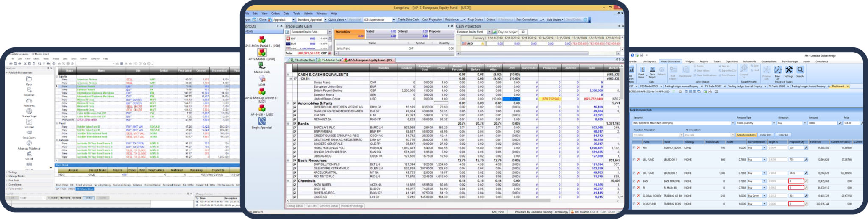This screenshot has height=219, width=868.
Task: Collapse the Basic Resources group
Action: click(288, 161)
